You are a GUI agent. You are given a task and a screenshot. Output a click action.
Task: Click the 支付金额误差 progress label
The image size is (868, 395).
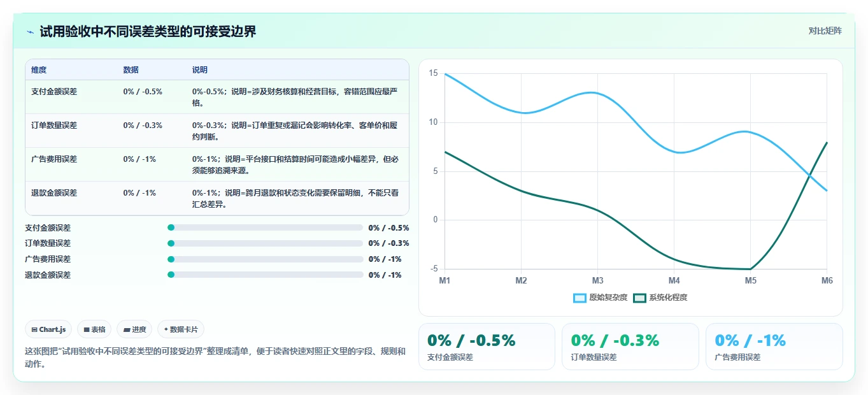pyautogui.click(x=48, y=227)
